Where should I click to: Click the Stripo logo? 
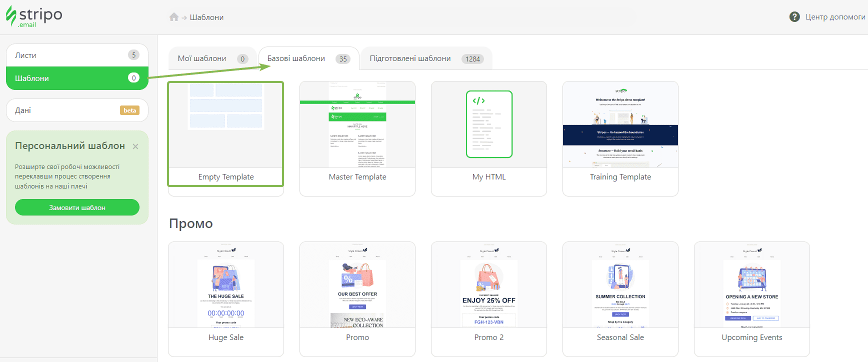tap(34, 16)
